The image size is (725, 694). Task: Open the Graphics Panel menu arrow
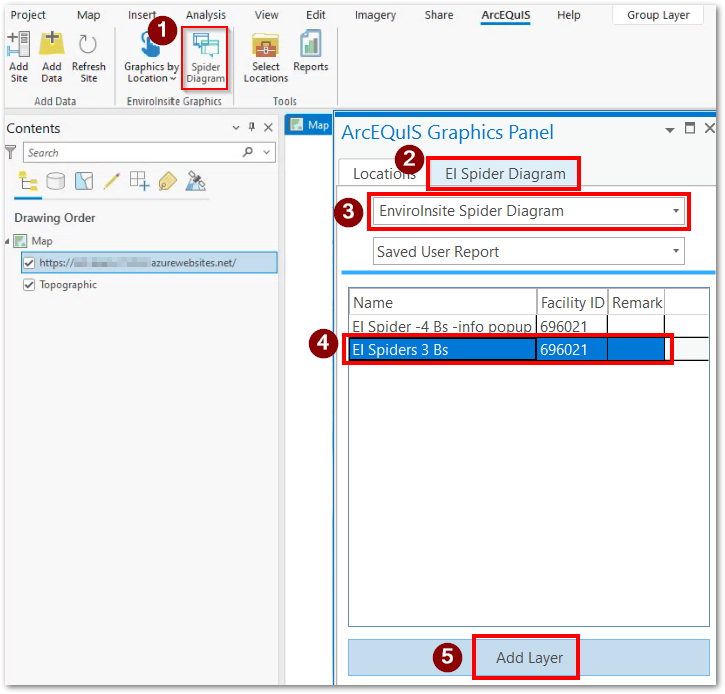point(670,130)
